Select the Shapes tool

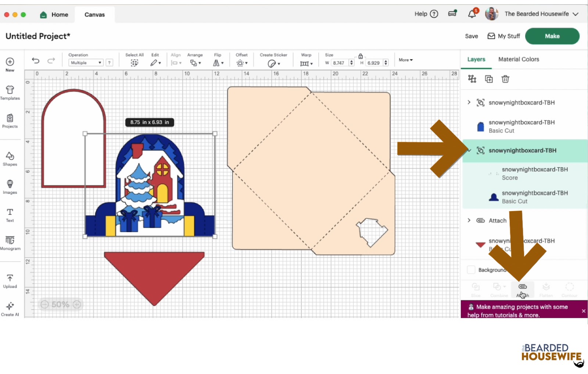click(10, 159)
